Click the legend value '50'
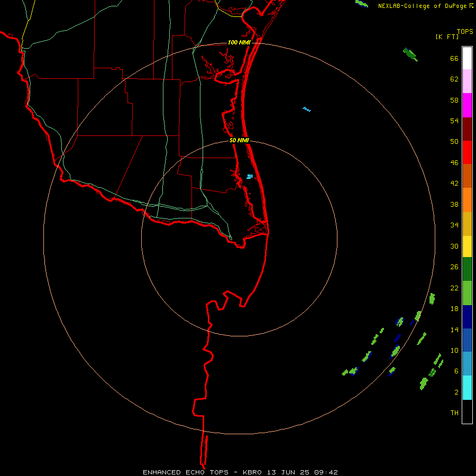The width and height of the screenshot is (476, 476). tap(454, 141)
